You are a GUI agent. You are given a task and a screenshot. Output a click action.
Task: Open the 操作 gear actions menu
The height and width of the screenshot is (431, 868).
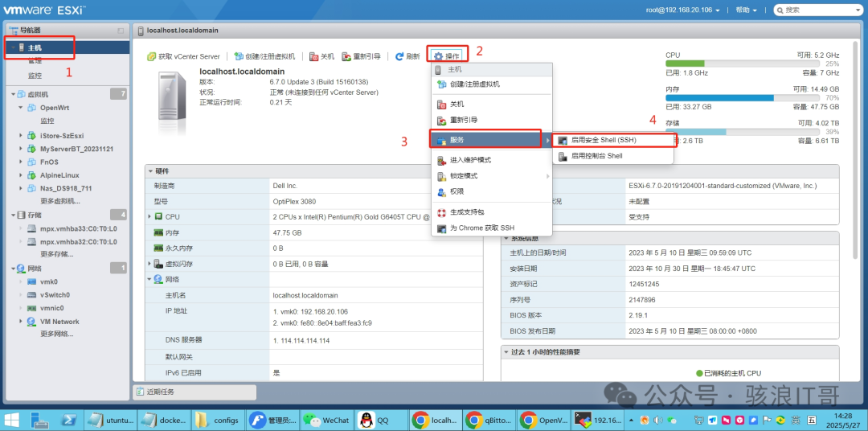point(447,56)
